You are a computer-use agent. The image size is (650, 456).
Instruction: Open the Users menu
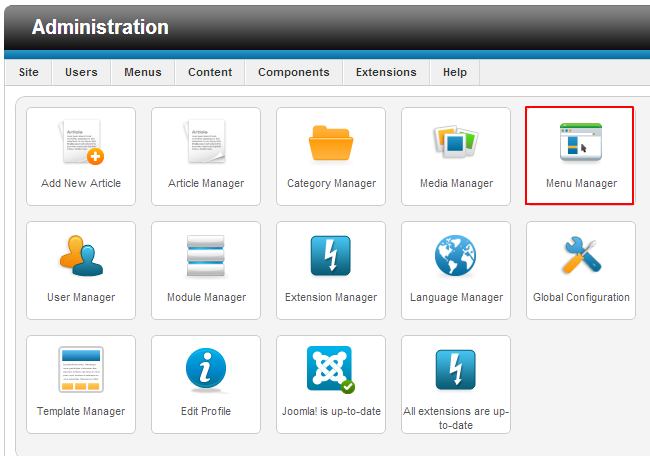(81, 72)
